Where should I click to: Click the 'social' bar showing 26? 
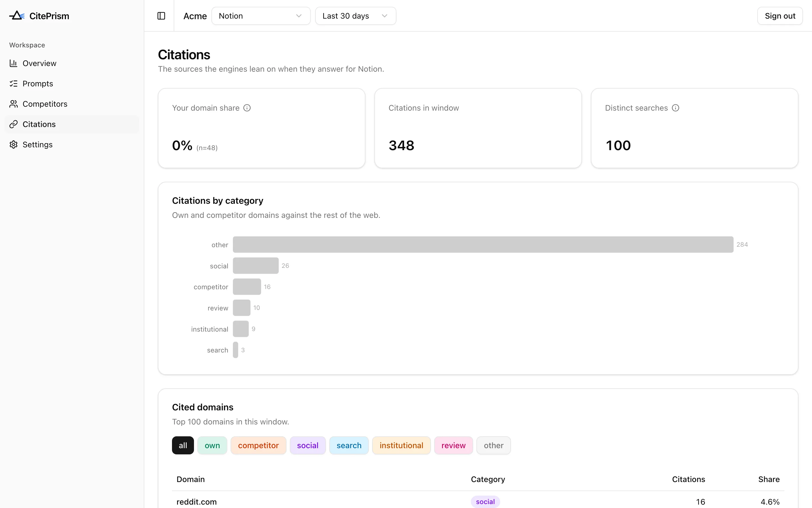click(256, 266)
